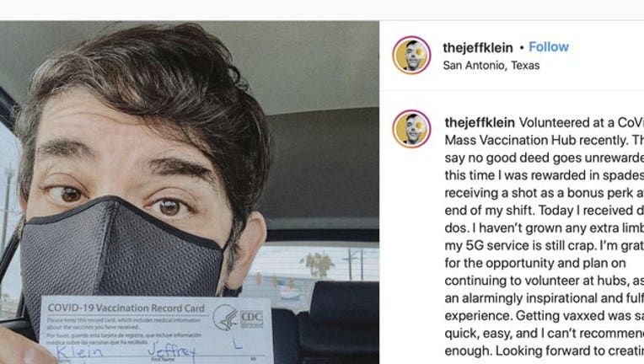Click the caption line about getting vaxxed
The width and height of the screenshot is (644, 364).
click(545, 316)
